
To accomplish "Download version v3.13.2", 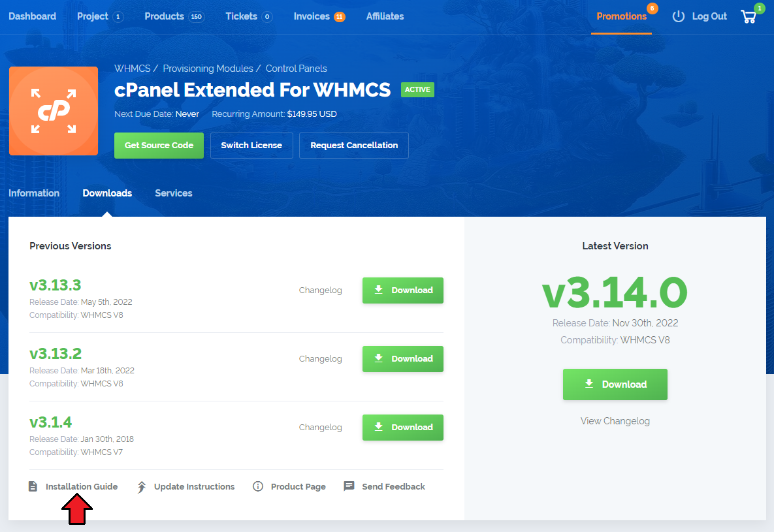I will click(403, 359).
